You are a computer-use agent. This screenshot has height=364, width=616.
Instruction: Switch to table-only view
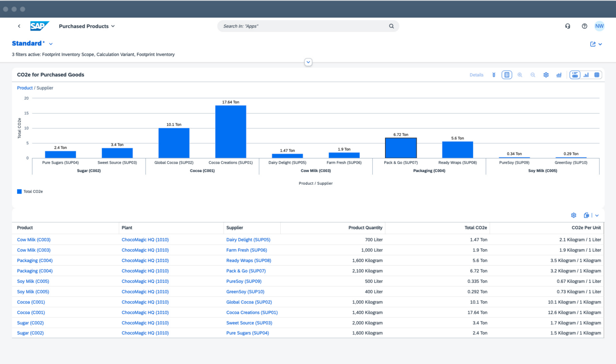point(597,75)
